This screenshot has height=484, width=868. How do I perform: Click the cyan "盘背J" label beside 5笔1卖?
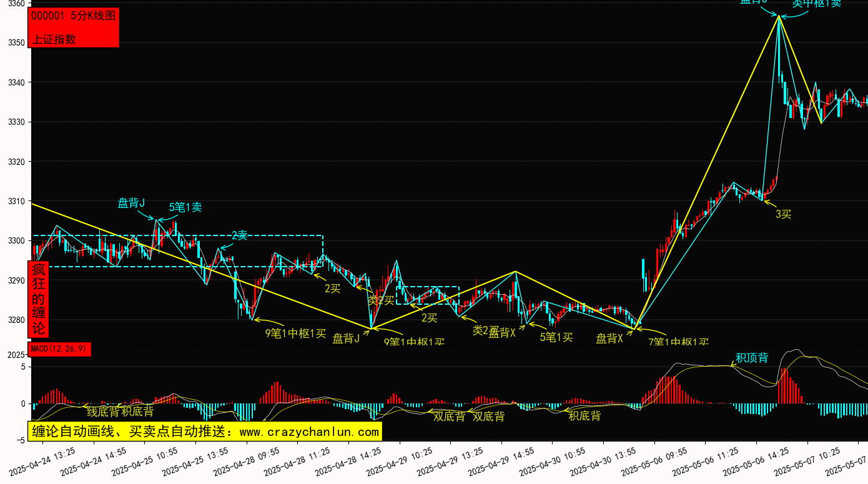tap(131, 203)
